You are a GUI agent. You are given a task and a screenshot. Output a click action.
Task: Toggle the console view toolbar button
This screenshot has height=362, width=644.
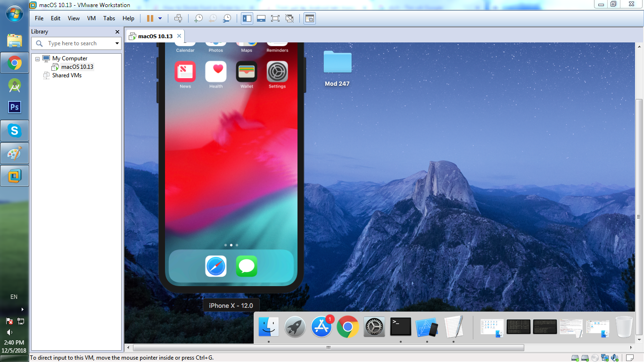coord(310,18)
